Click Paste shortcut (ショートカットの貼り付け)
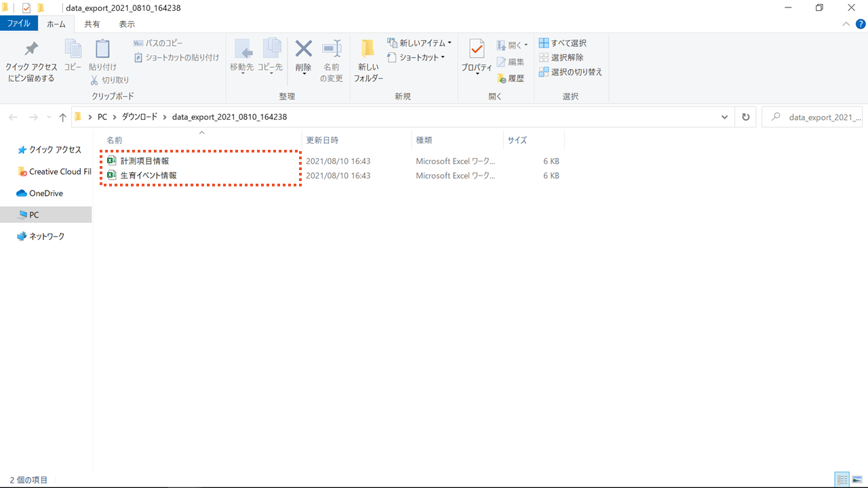The width and height of the screenshot is (868, 488). click(x=176, y=58)
